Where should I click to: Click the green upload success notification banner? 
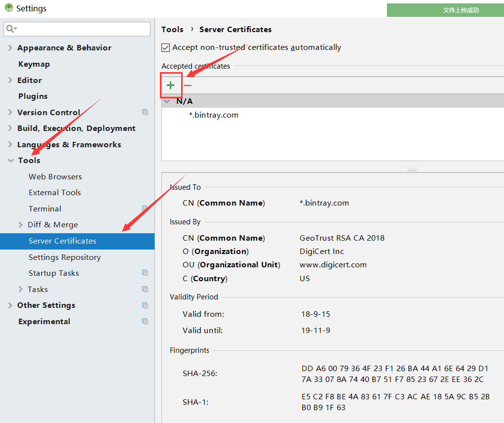[445, 10]
